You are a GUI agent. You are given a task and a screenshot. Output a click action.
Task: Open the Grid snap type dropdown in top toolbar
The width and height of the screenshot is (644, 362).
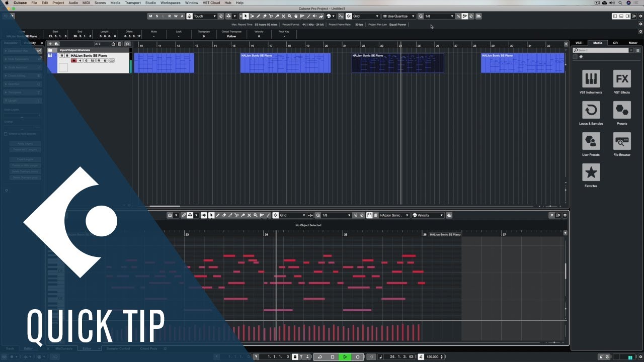(365, 16)
